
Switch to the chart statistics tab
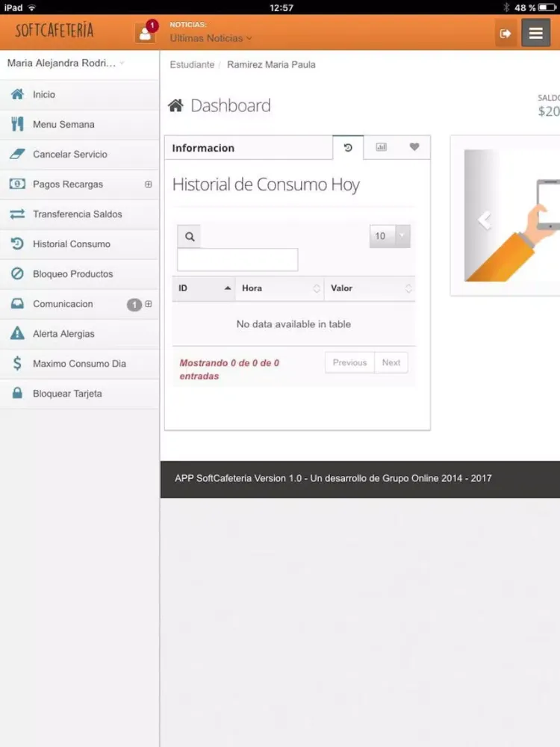pos(381,148)
